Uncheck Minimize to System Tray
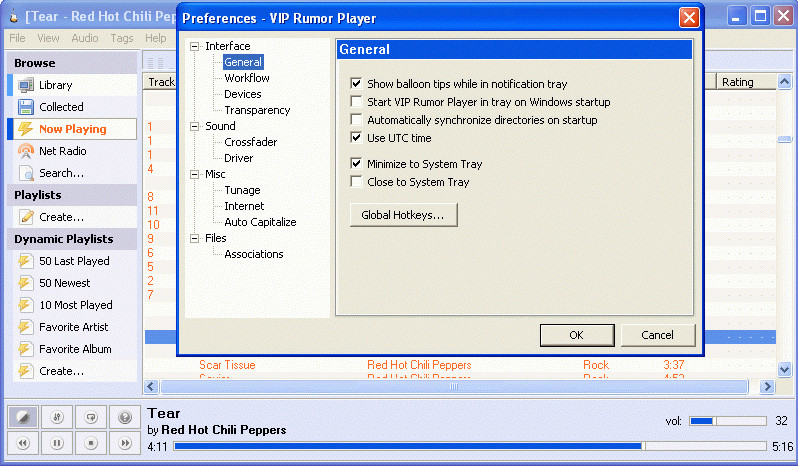 tap(356, 164)
